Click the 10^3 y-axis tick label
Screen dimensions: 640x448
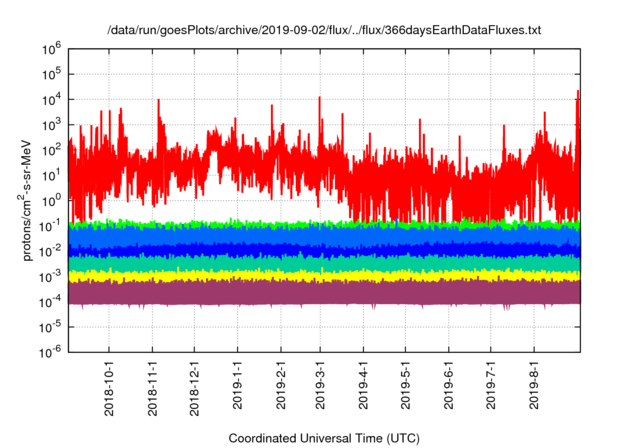(51, 125)
